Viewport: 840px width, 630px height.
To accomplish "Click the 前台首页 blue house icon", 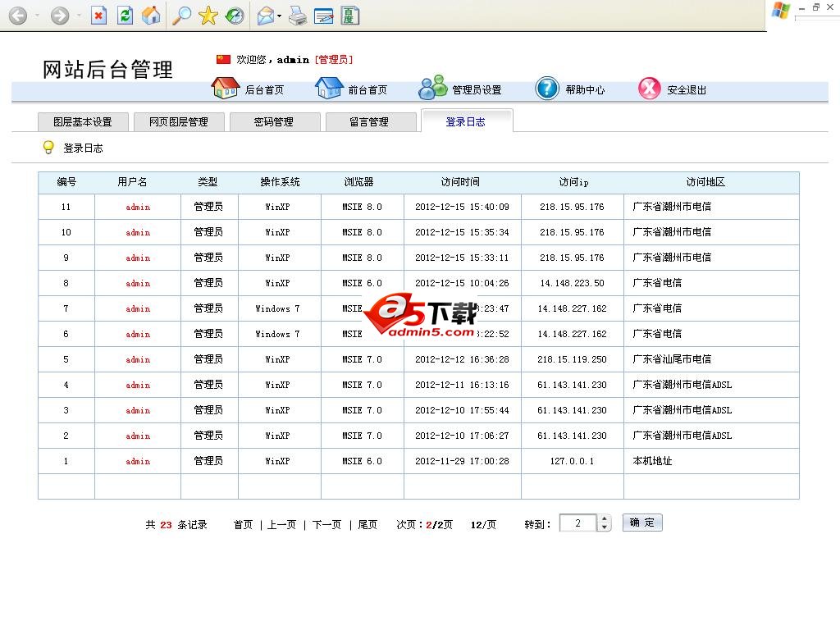I will (x=329, y=88).
